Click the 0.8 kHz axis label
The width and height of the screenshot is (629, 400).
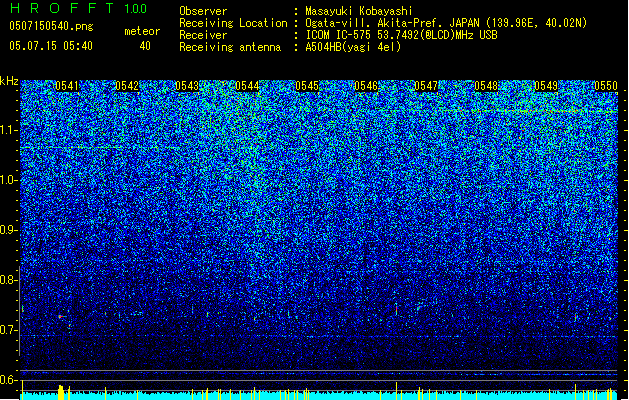tap(9, 280)
